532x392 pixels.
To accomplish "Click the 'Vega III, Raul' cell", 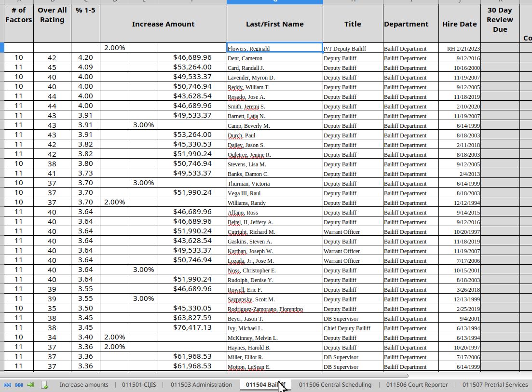I will tap(274, 193).
